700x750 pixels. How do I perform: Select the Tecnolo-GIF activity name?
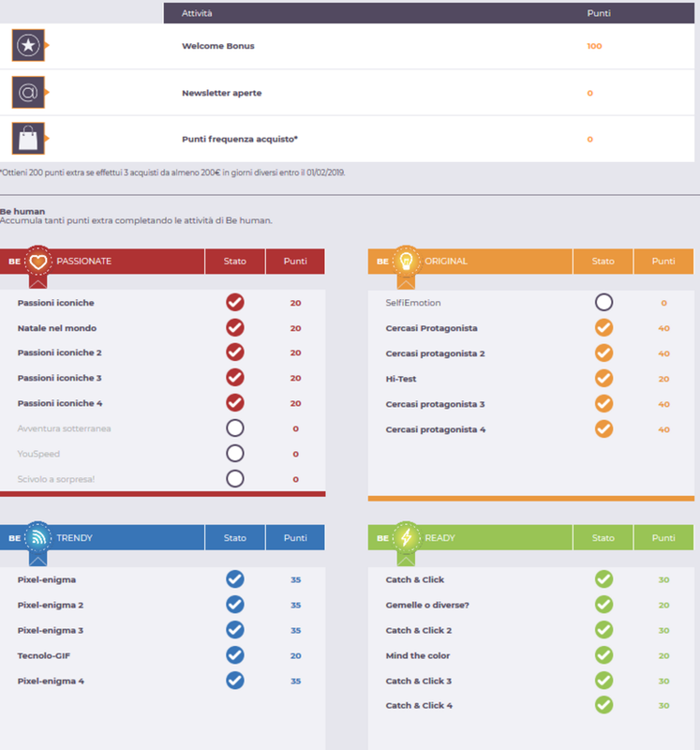pyautogui.click(x=44, y=655)
